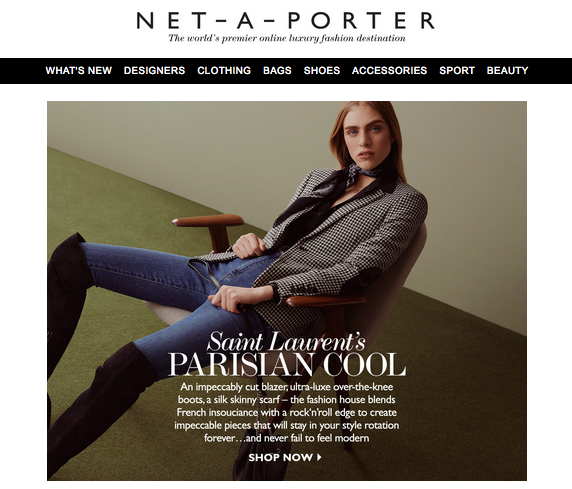The height and width of the screenshot is (489, 572).
Task: Select CLOTHING in the navigation bar
Action: click(x=224, y=70)
